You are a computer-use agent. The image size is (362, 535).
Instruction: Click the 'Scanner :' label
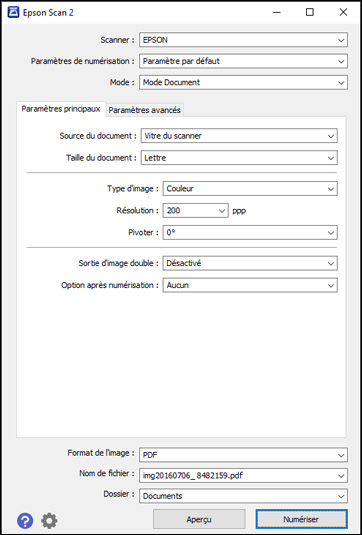pyautogui.click(x=117, y=40)
